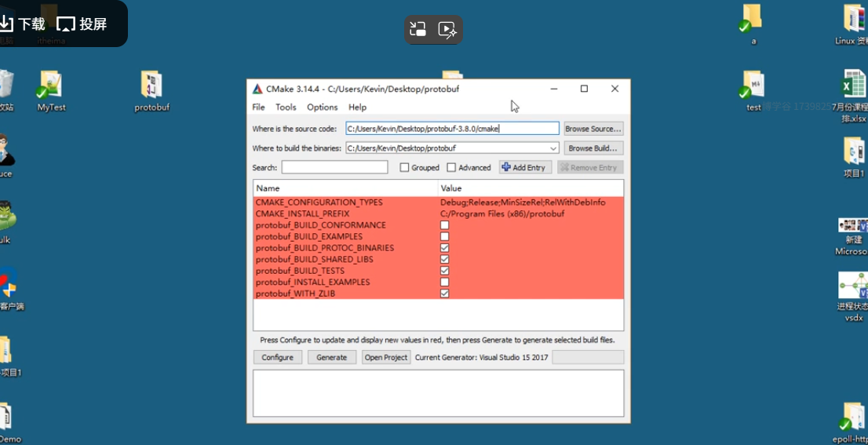Click the Value column header
Screen dimensions: 868x445
(531, 188)
